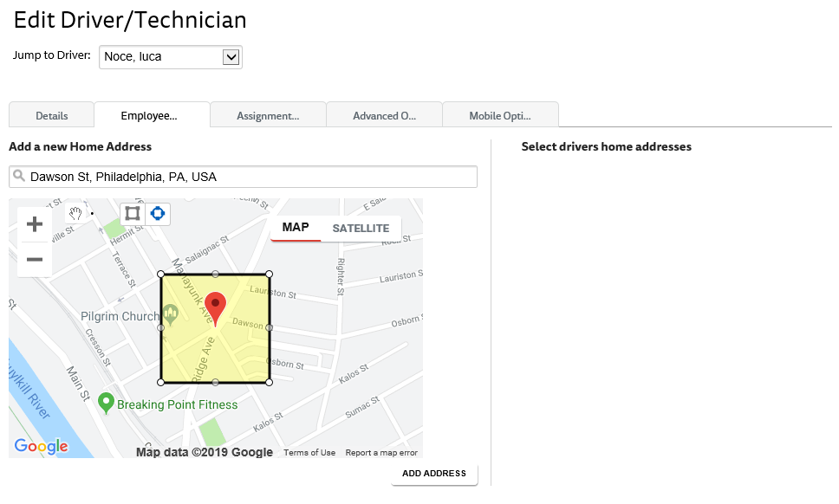
Task: Switch map to SATELLITE view
Action: [361, 229]
